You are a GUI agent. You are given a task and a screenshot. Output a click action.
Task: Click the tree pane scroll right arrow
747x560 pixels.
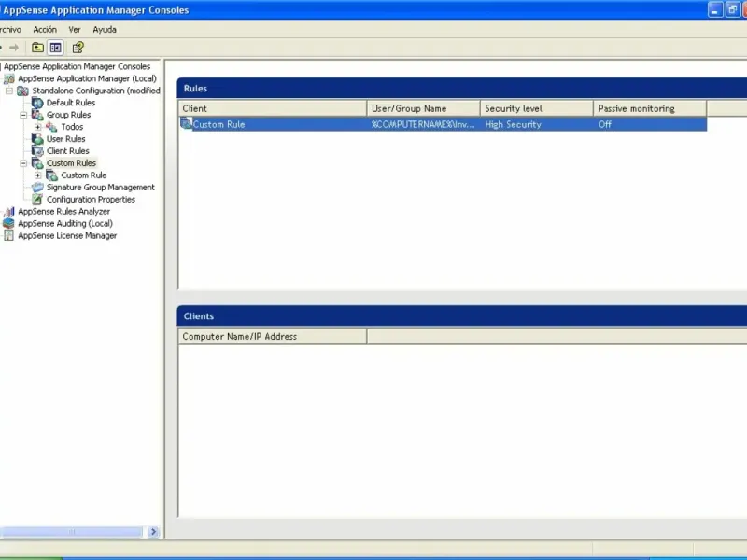pos(153,531)
